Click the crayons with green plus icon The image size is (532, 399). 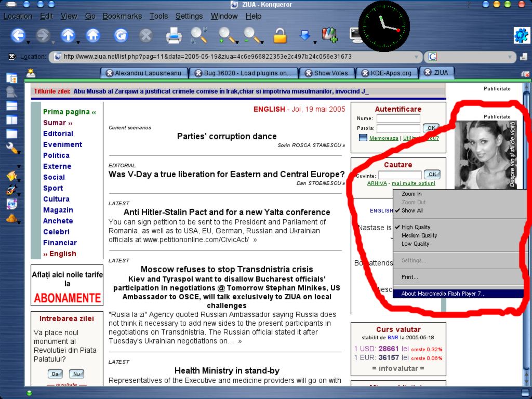pos(329,35)
